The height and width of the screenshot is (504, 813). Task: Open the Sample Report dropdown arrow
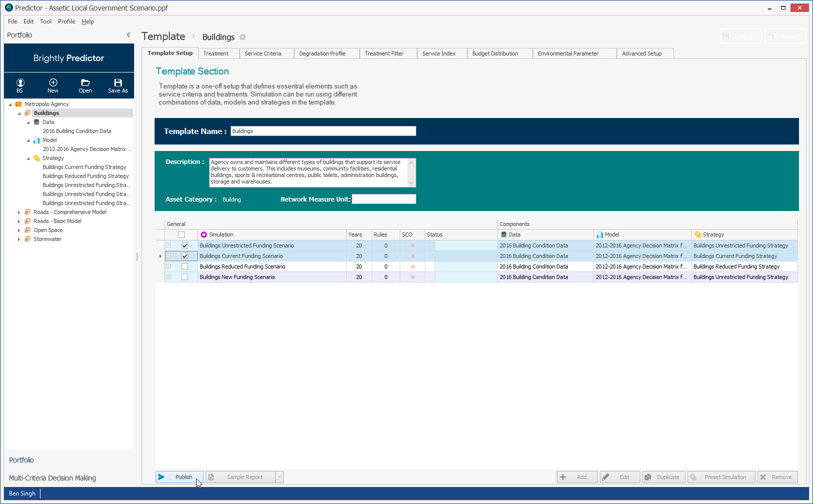(x=279, y=476)
